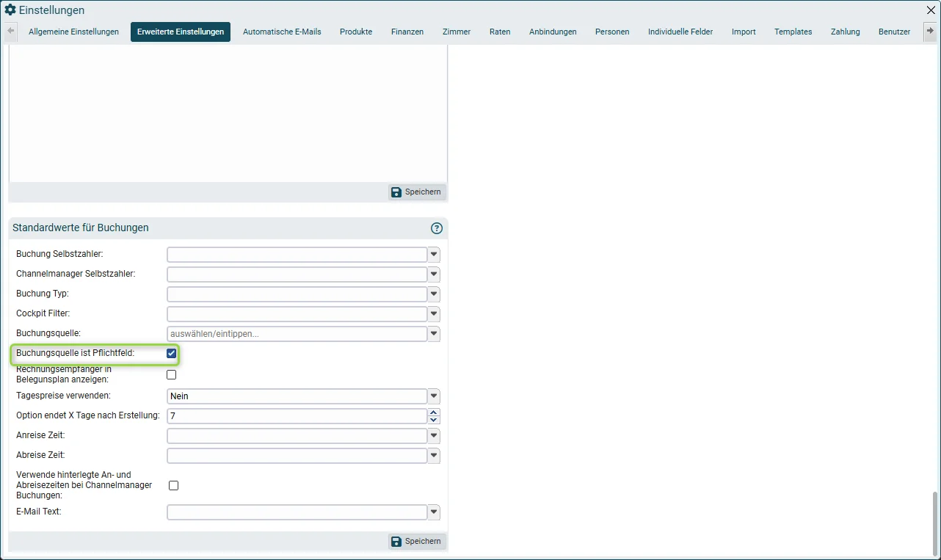Click the settings gear icon beside Einstellungen
The image size is (941, 560).
(10, 10)
